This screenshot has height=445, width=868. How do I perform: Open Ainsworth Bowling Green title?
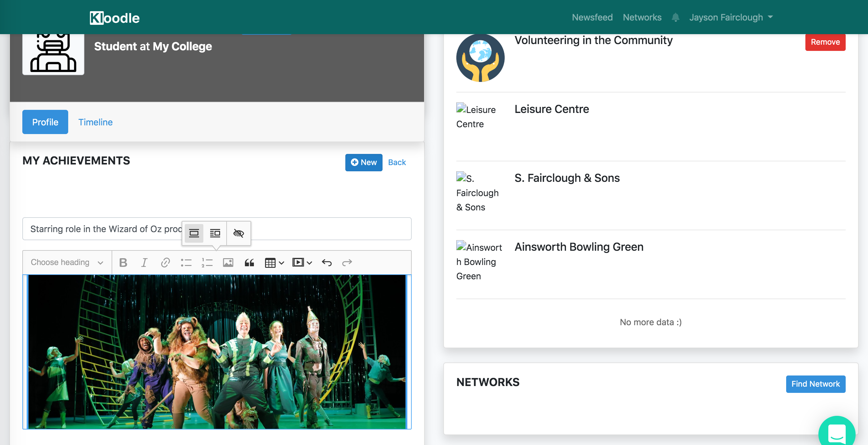coord(579,247)
